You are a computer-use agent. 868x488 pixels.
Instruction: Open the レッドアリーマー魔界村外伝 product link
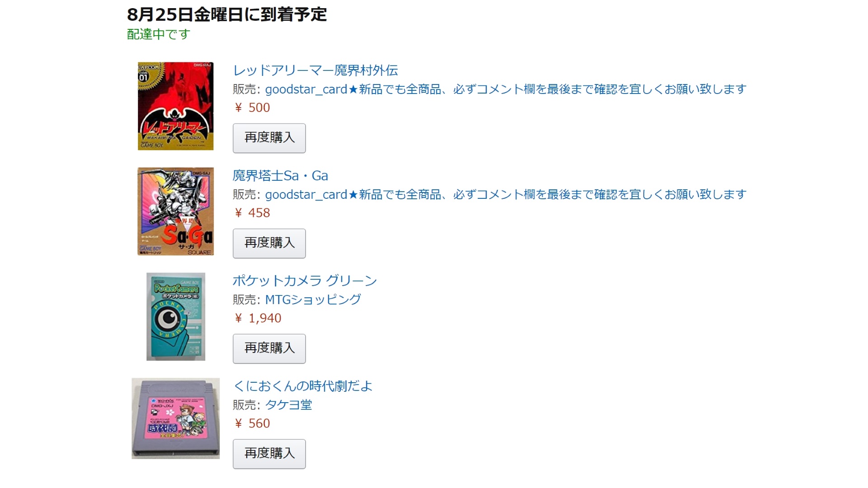[x=315, y=70]
